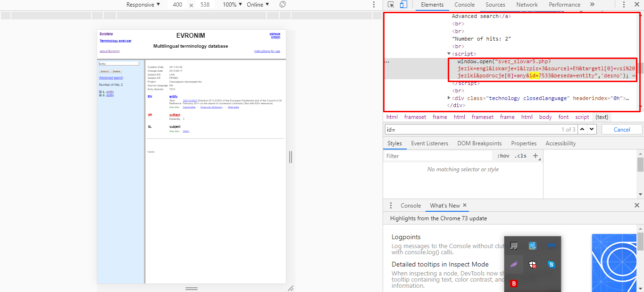Click the monitor device tray icon
Screen dimensions: 644x292
click(514, 246)
